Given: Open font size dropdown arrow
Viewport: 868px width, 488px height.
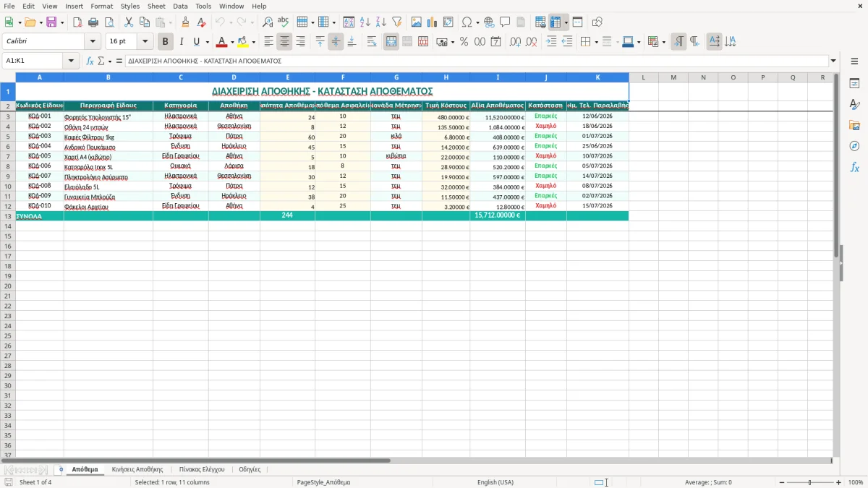Looking at the screenshot, I should [145, 42].
